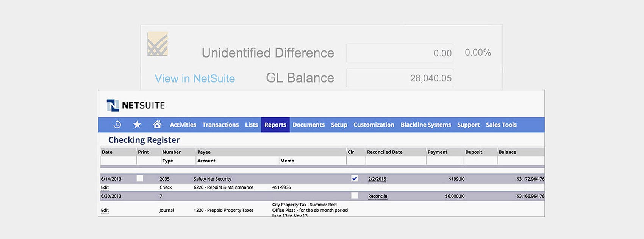The width and height of the screenshot is (644, 239).
Task: Open the recent records clock icon
Action: (117, 124)
